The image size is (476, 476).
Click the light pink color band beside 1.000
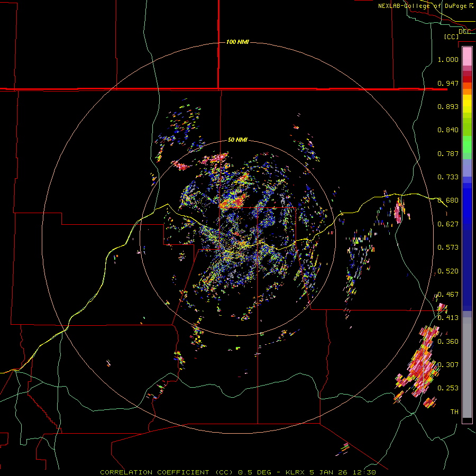[467, 57]
